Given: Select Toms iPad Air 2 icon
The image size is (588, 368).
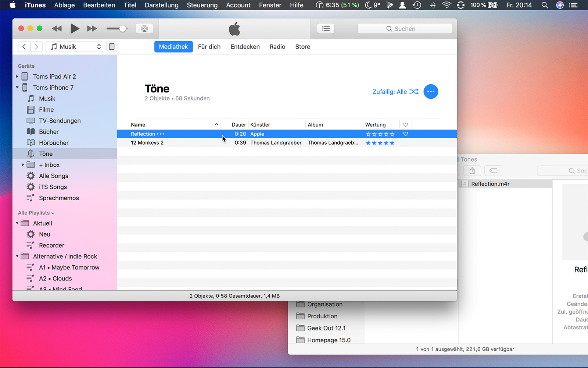Looking at the screenshot, I should [25, 77].
